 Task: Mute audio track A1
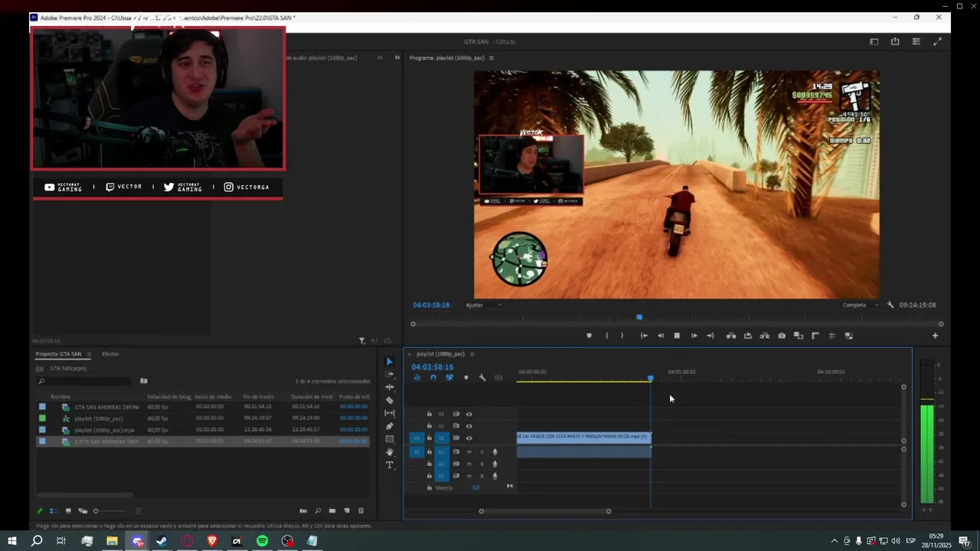click(469, 452)
